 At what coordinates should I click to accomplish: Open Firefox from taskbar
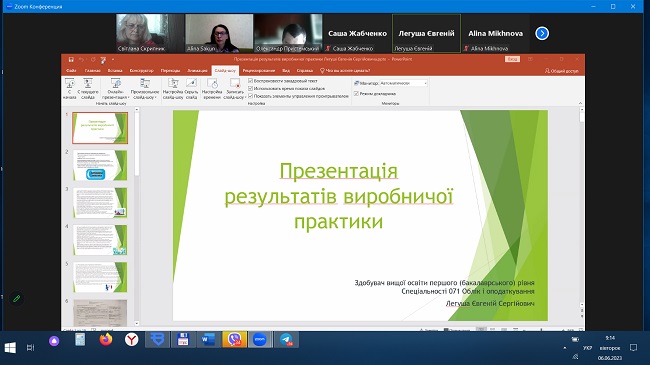(106, 340)
